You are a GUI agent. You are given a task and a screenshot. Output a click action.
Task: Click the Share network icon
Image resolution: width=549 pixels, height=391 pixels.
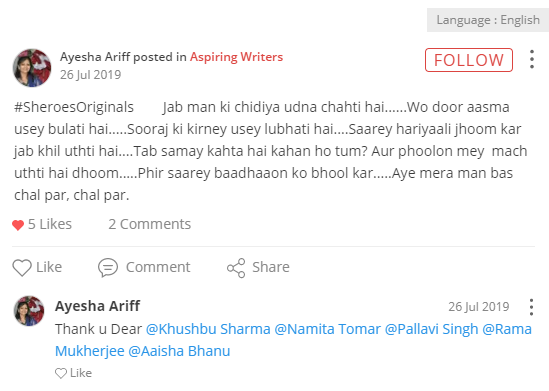(236, 268)
